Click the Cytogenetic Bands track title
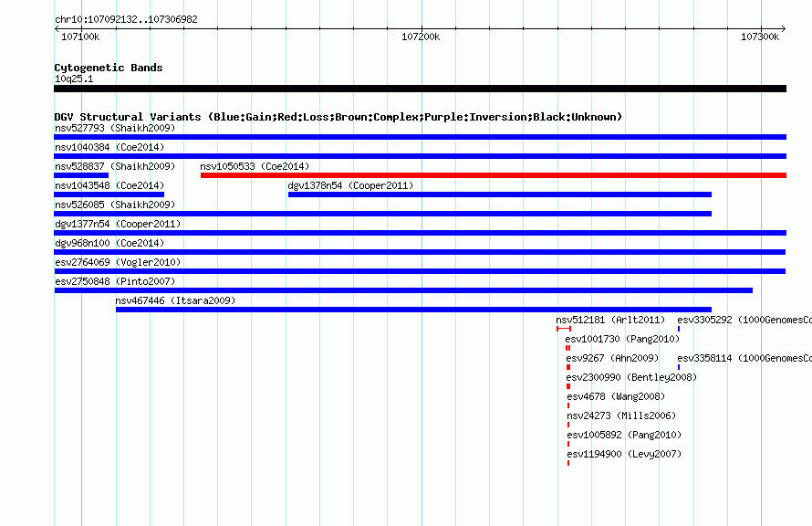The height and width of the screenshot is (526, 812). [x=109, y=68]
